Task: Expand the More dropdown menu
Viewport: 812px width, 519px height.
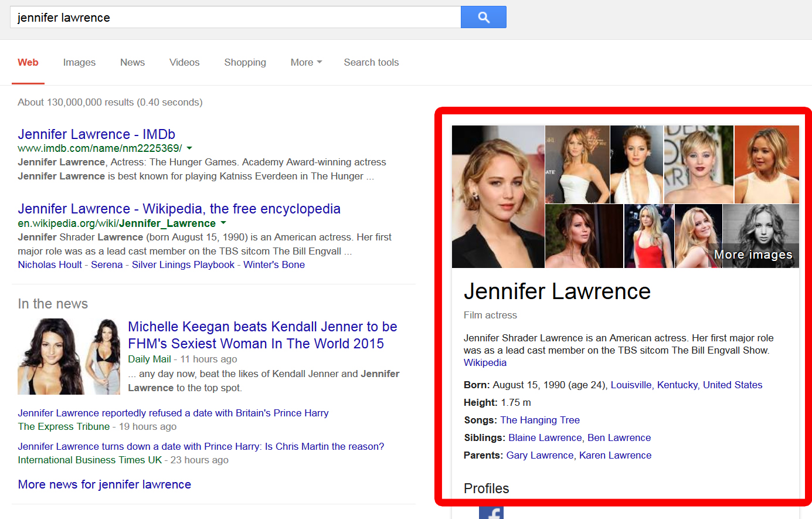Action: tap(306, 62)
